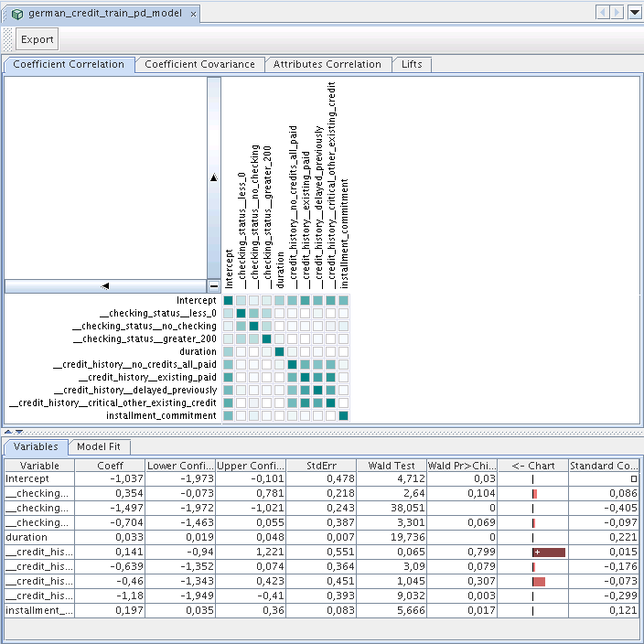Select the installment_... row in Variables table

click(x=322, y=610)
